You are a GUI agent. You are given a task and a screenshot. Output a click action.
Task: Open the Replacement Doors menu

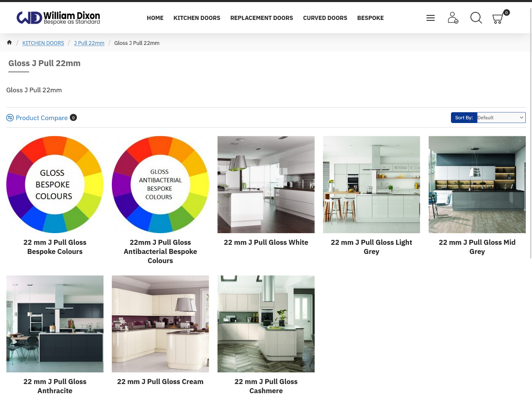(261, 18)
